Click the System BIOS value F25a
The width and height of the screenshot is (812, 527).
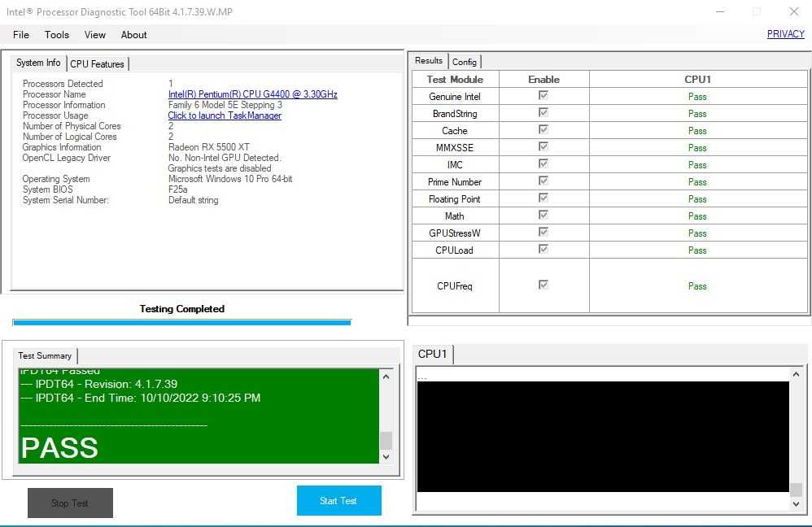(177, 189)
